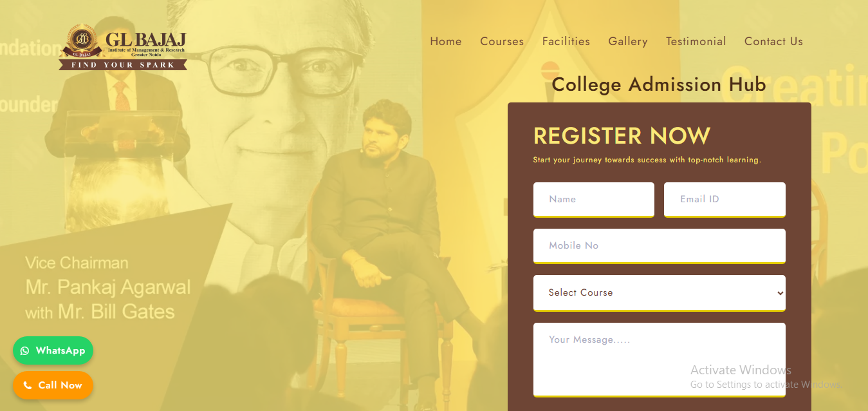
Task: Click the Email ID field
Action: tap(724, 199)
